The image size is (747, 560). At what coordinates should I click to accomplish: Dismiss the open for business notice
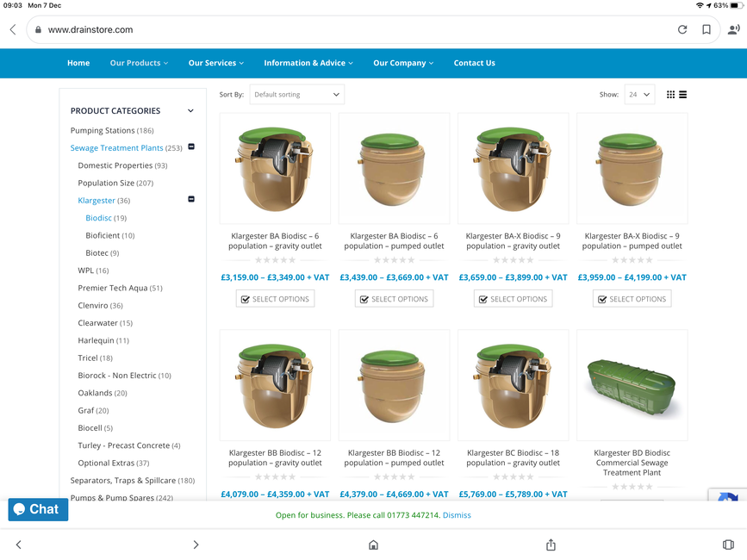coord(457,515)
